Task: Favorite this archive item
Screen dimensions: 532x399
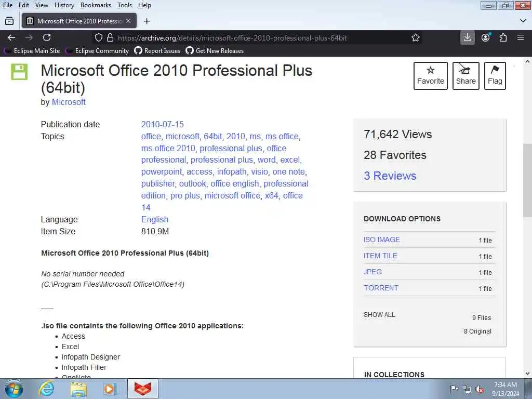Action: (x=431, y=76)
